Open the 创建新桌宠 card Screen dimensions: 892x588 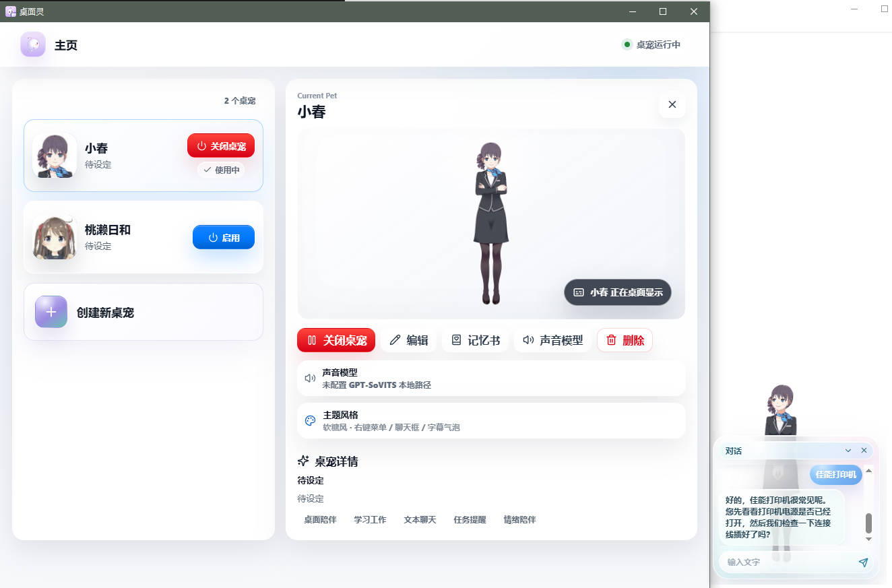[144, 312]
